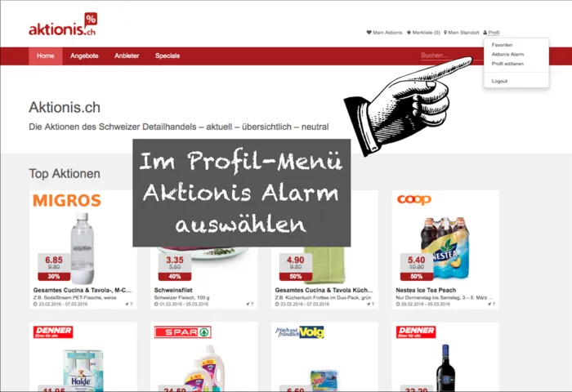Open Nestea Ice Tea Peach offer
This screenshot has height=392, width=572.
coord(426,290)
